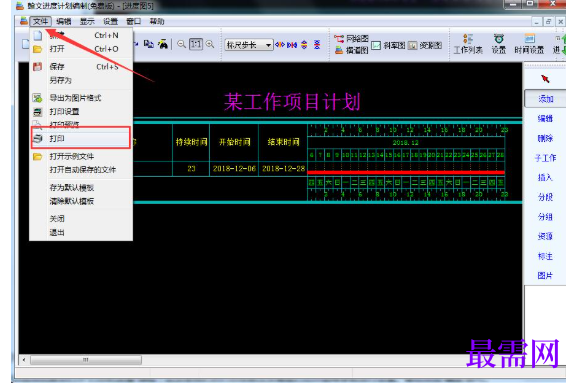
Task: Open the 设置 menu in menu bar
Action: (x=110, y=21)
